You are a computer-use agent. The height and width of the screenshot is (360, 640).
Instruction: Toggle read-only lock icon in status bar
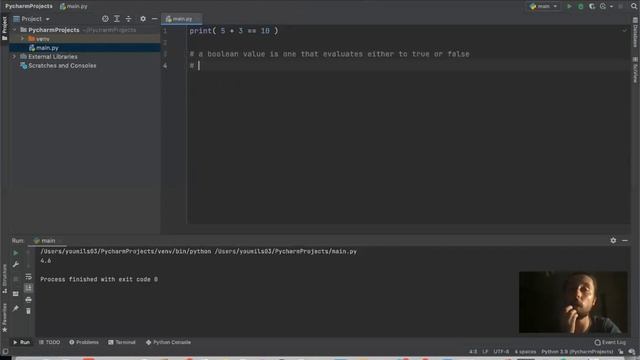click(621, 352)
